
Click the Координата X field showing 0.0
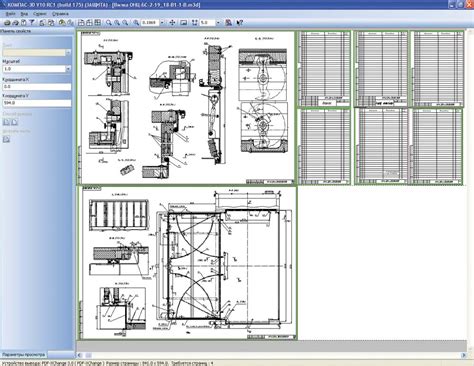[37, 87]
